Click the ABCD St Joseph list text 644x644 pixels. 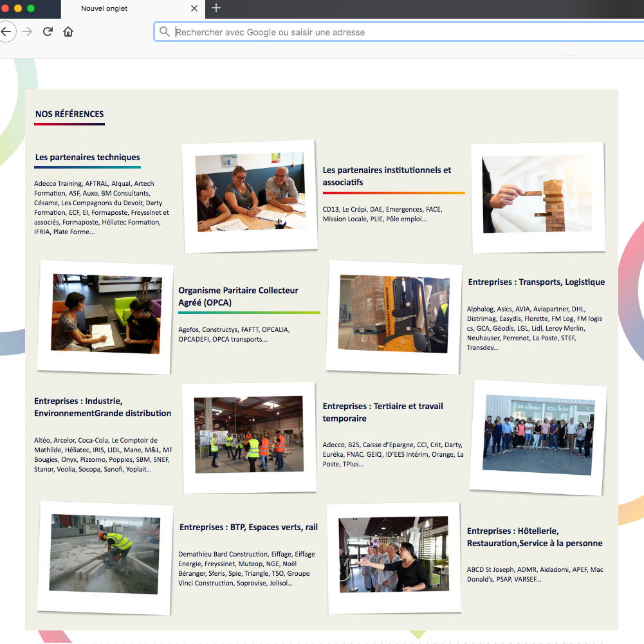(535, 574)
